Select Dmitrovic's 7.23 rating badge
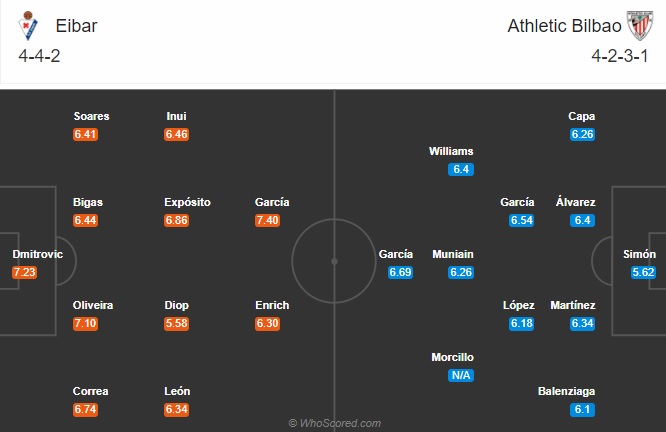Screen dimensions: 666x432 [x=25, y=272]
